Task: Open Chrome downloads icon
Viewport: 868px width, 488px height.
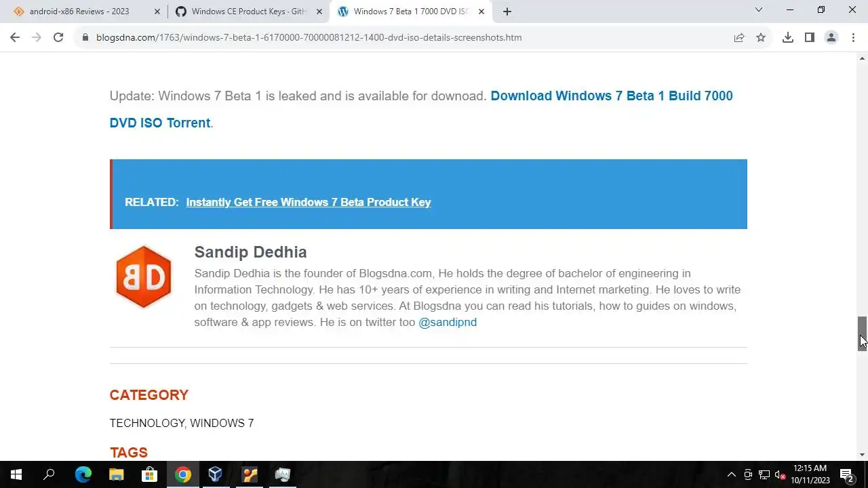Action: pyautogui.click(x=788, y=37)
